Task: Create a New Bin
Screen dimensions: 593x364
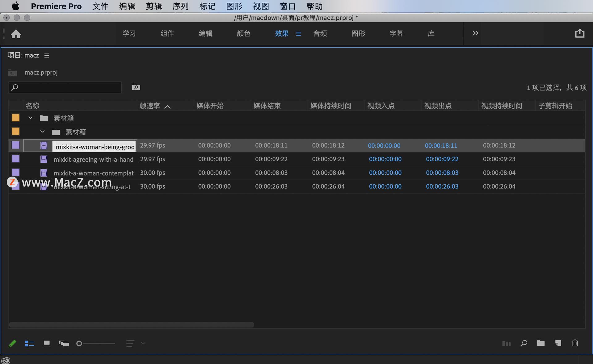Action: 540,343
